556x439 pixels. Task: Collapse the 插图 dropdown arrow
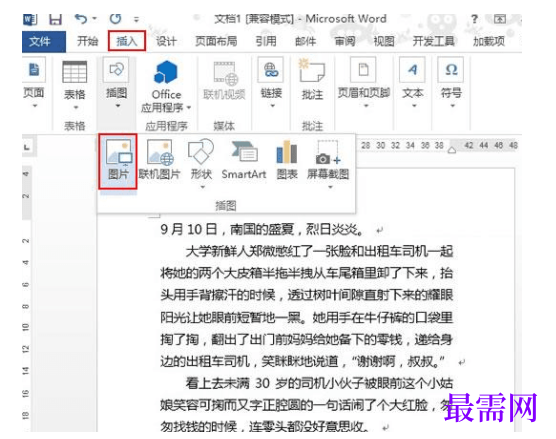coord(118,105)
